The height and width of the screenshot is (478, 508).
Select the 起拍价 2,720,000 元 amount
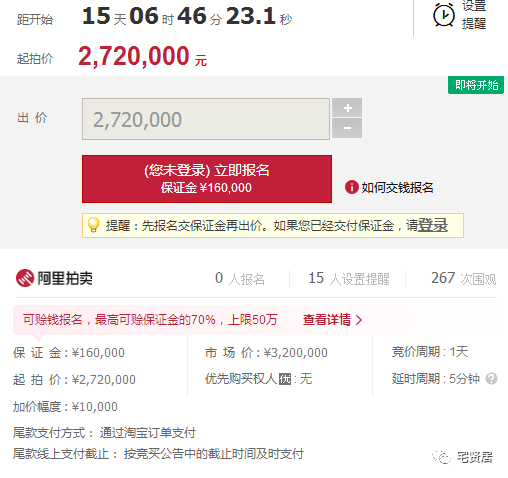click(143, 56)
